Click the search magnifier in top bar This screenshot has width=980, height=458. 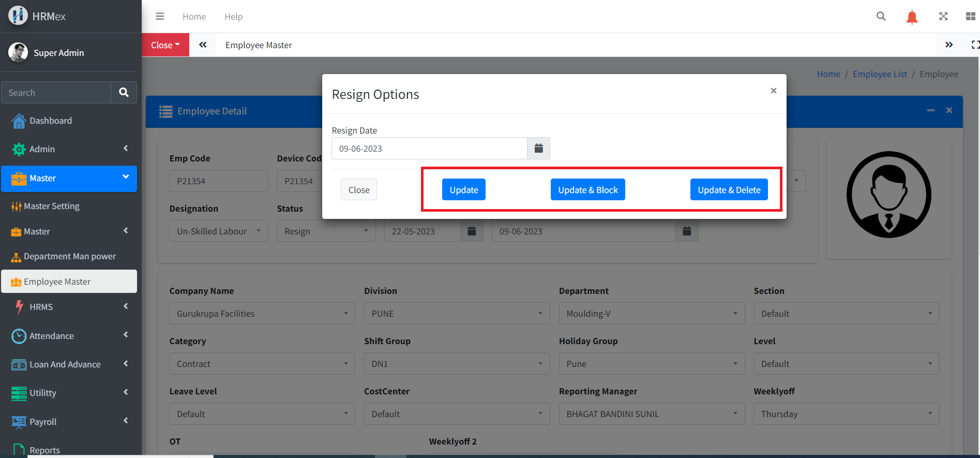pyautogui.click(x=881, y=17)
